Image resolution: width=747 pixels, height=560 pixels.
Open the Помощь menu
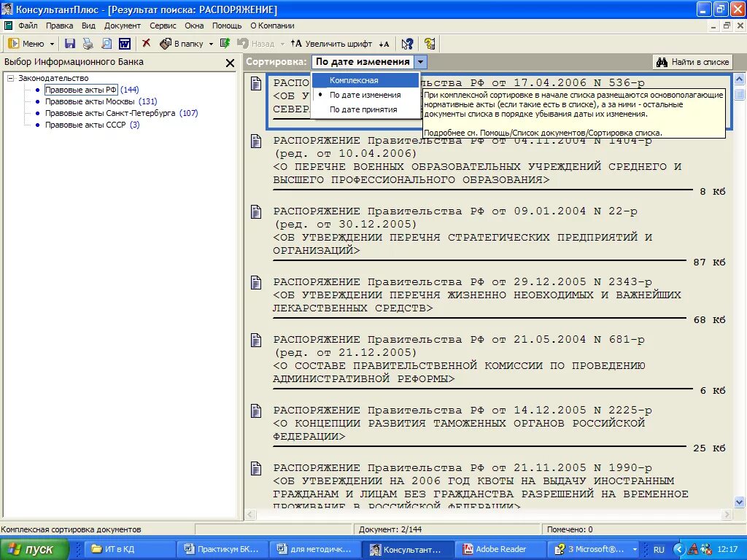(227, 26)
